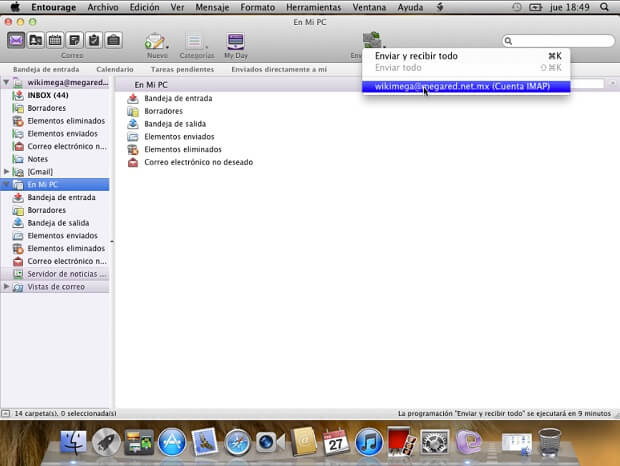
Task: Select Bandeja de salida in sidebar
Action: click(55, 223)
